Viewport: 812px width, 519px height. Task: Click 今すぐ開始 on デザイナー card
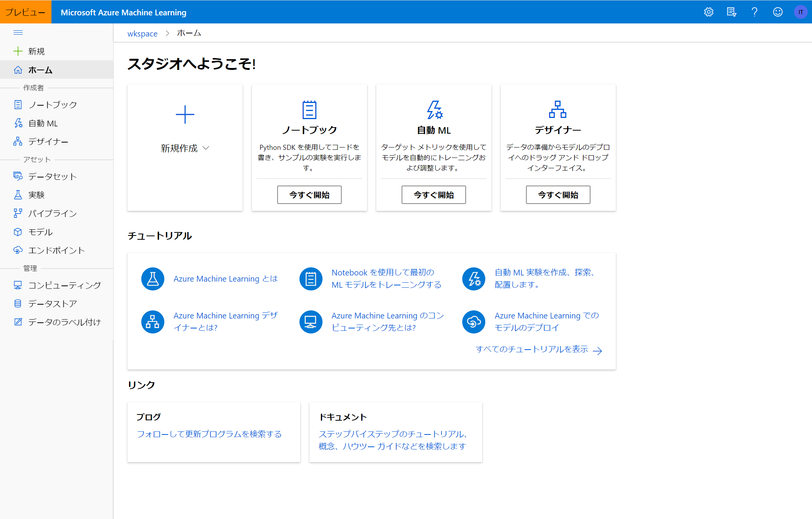558,195
